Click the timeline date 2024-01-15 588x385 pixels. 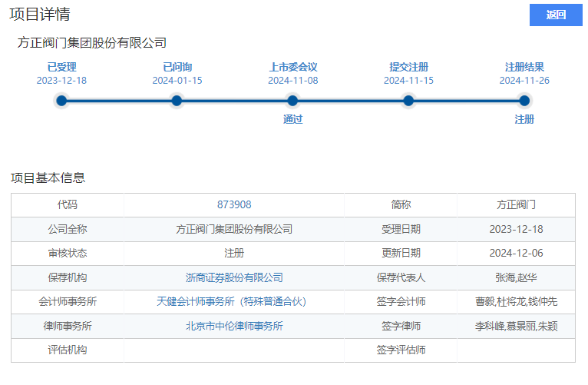177,80
